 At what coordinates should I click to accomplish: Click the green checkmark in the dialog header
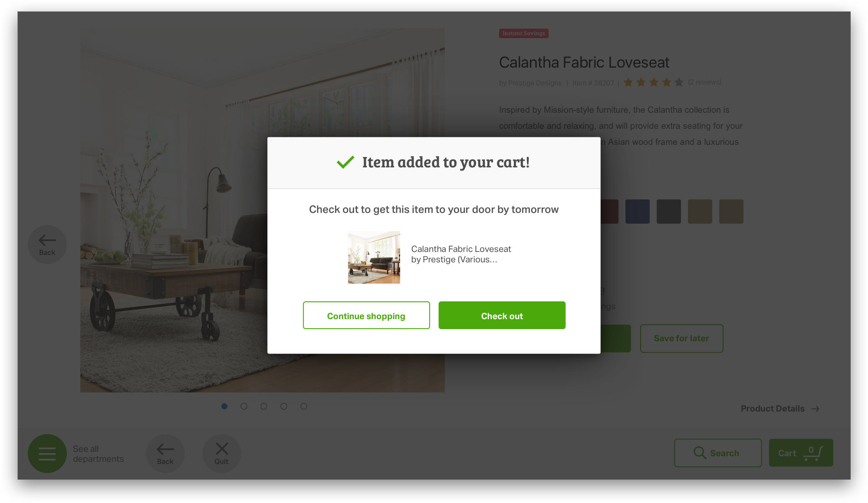[345, 162]
